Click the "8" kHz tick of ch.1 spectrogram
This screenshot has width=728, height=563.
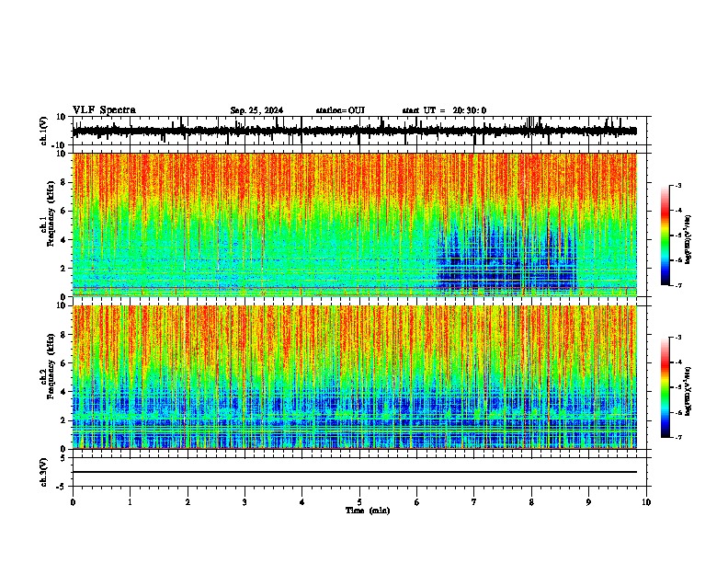64,182
